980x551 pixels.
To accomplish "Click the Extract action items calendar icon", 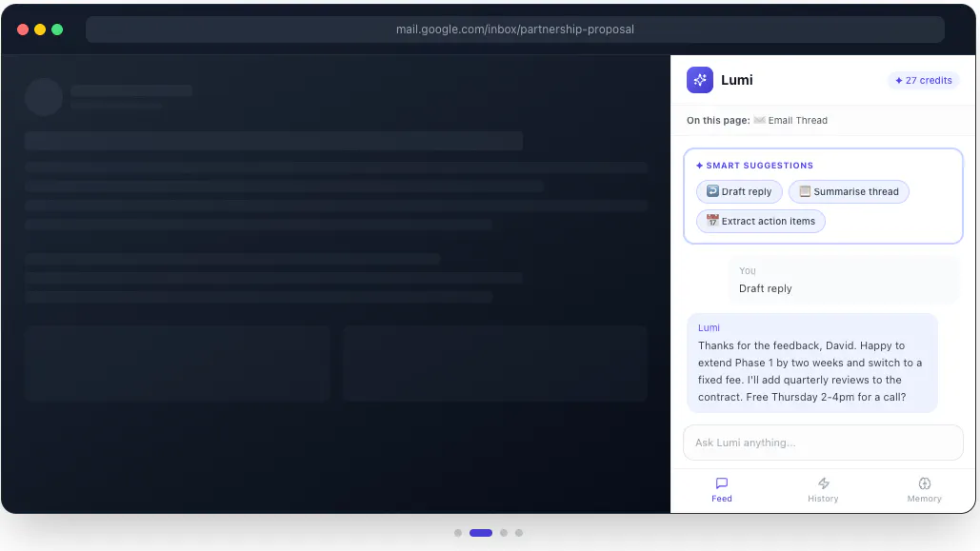I will (x=711, y=221).
